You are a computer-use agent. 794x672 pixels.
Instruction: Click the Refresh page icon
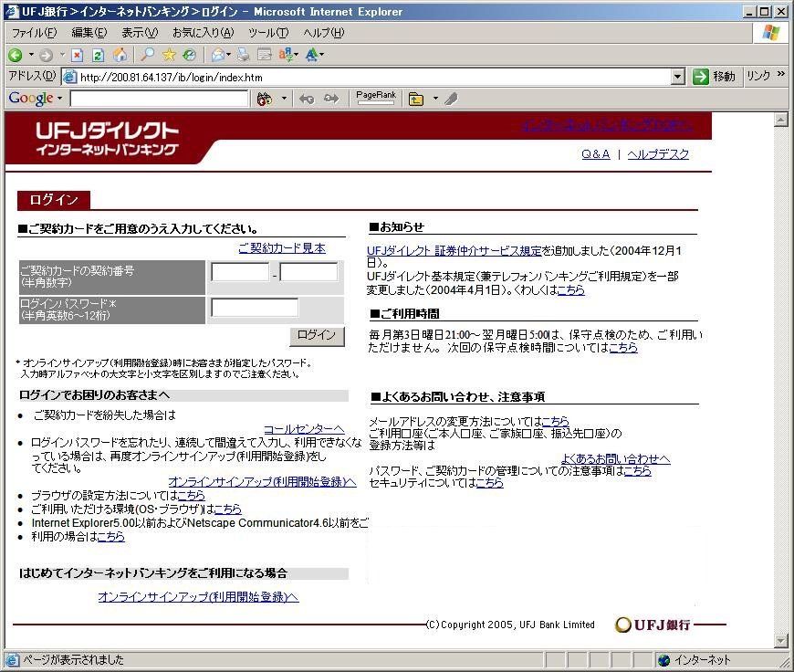point(98,55)
